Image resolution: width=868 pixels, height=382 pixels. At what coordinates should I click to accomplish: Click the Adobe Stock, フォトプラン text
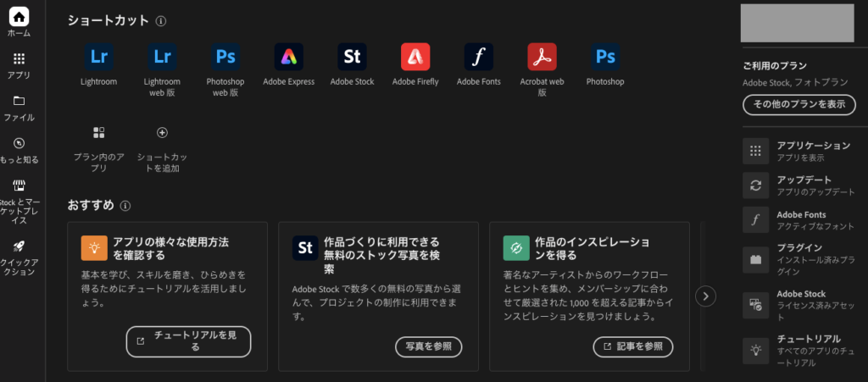click(x=795, y=82)
